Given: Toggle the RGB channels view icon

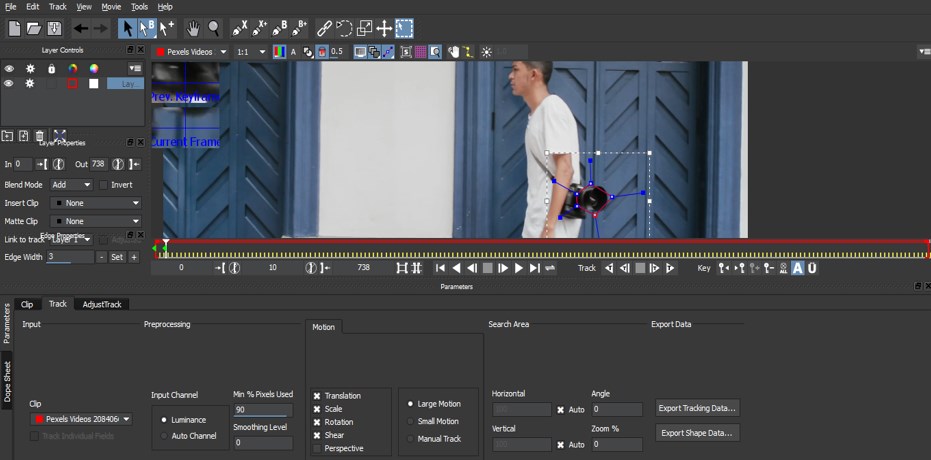Looking at the screenshot, I should tap(279, 52).
